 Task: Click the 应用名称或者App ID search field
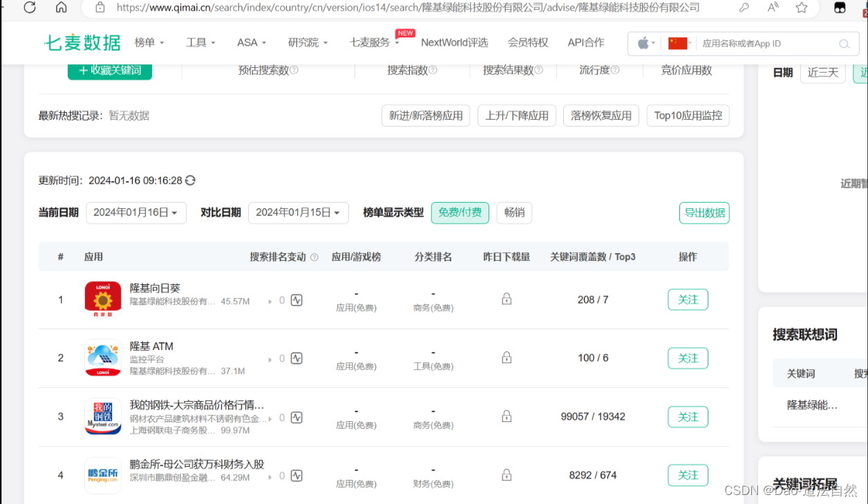pos(766,44)
